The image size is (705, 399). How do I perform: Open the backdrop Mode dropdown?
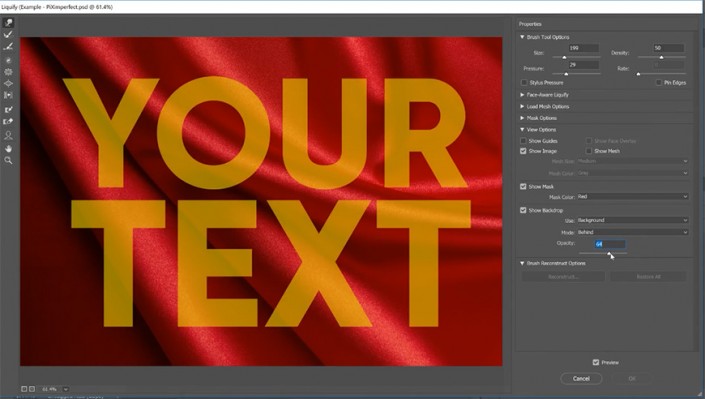(x=632, y=232)
